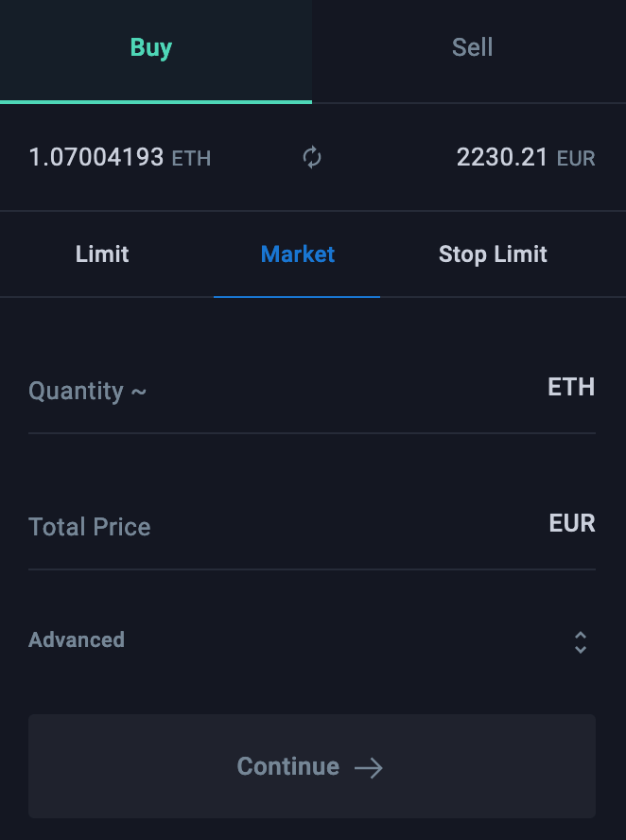Expand the Advanced options section
Viewport: 626px width, 840px height.
pos(77,640)
